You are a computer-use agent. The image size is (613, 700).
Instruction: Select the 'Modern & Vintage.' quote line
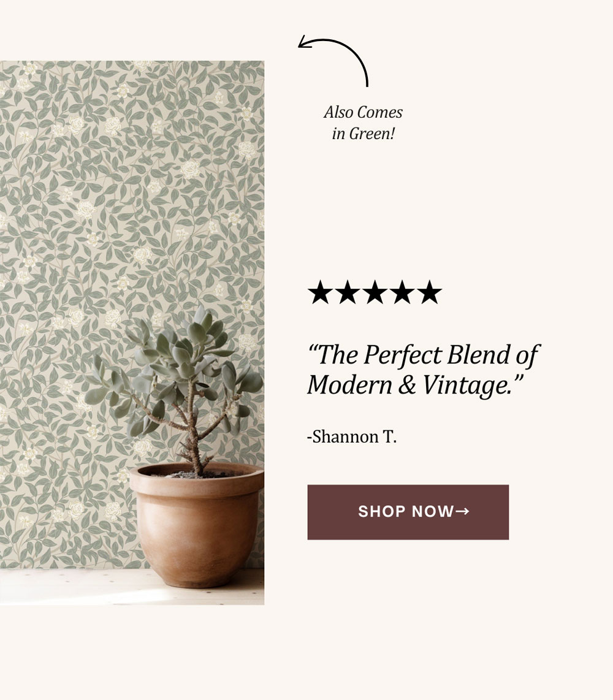click(415, 386)
